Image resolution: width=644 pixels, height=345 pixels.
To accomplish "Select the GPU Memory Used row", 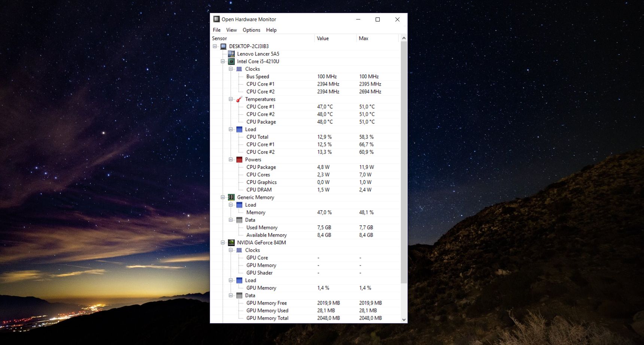I will pyautogui.click(x=305, y=311).
